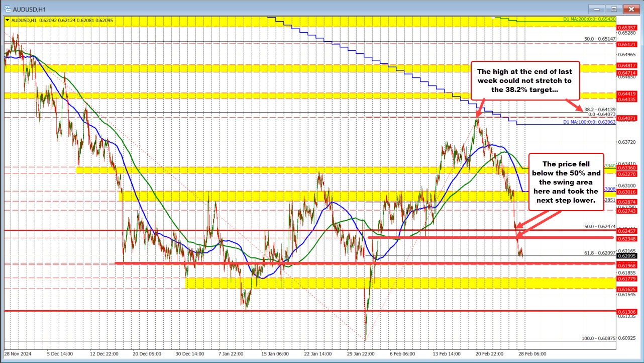This screenshot has height=363, width=644.
Task: Click the red 0.64419 price tag
Action: 627,94
